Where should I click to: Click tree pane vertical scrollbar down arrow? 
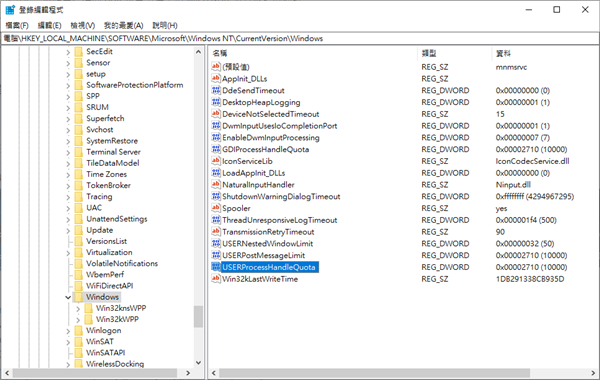click(x=198, y=362)
